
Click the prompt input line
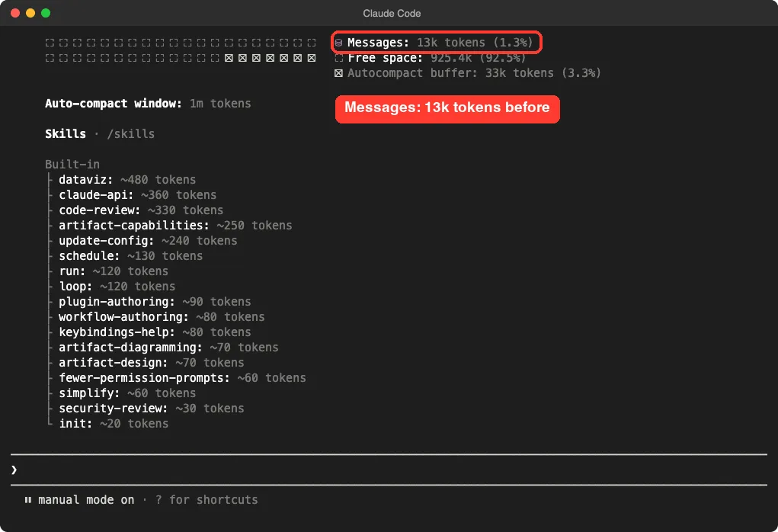click(389, 470)
